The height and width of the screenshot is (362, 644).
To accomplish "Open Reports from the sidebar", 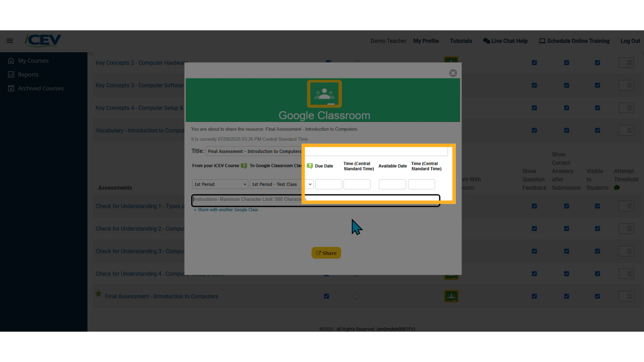I will tap(23, 74).
